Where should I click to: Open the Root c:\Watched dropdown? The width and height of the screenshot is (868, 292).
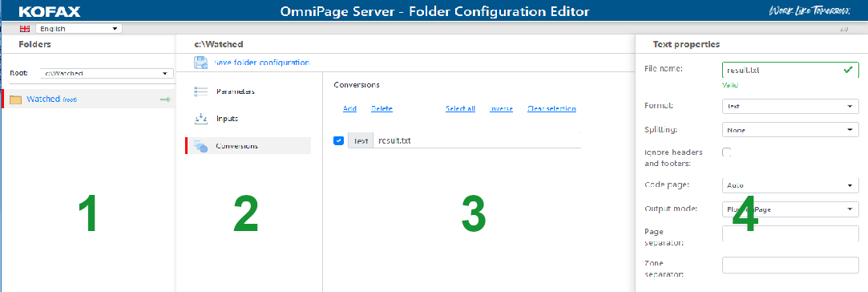tap(107, 73)
